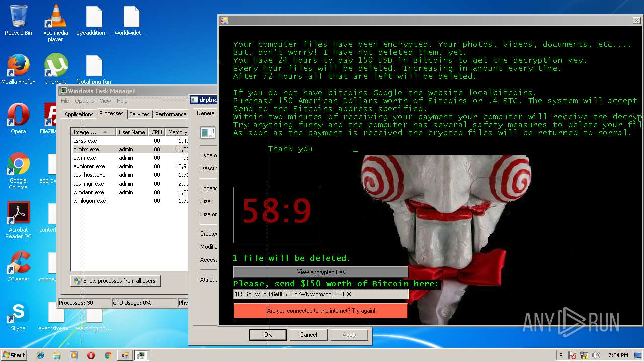The height and width of the screenshot is (362, 644).
Task: Open Options menu in Task Manager
Action: 85,101
